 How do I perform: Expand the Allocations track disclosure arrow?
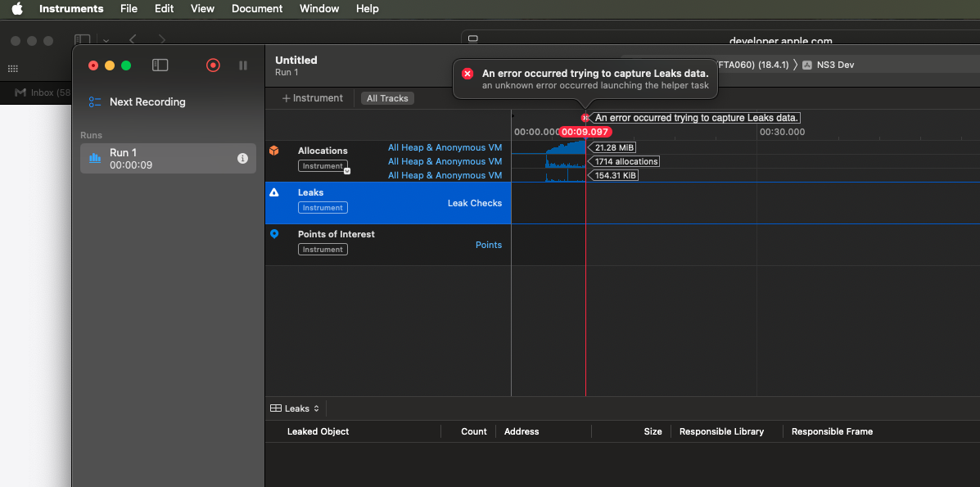coord(347,171)
